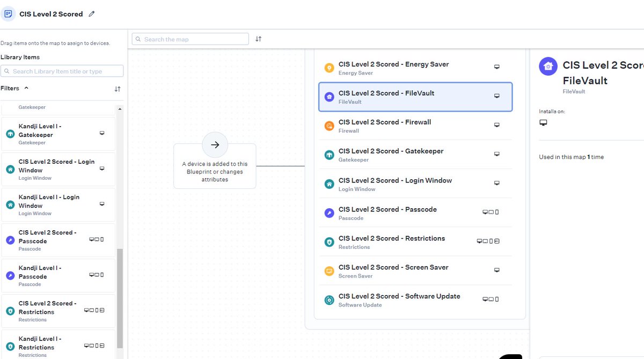Click device icons on Software Update row
The image size is (644, 359).
(x=491, y=299)
